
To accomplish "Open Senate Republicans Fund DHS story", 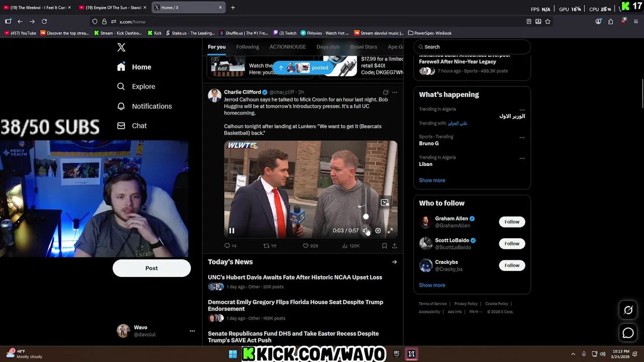I will point(293,337).
